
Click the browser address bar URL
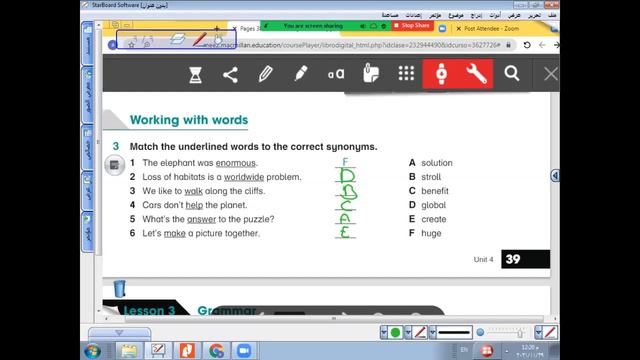click(x=352, y=45)
